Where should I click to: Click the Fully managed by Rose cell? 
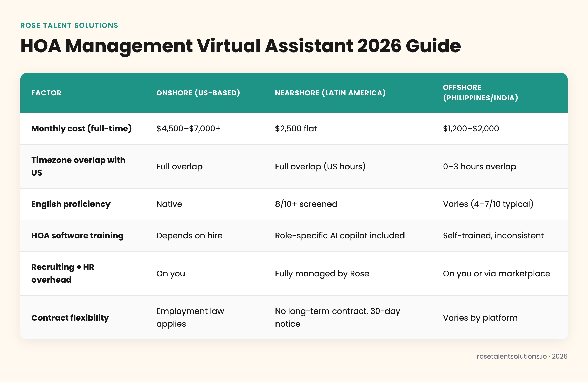[x=322, y=274]
